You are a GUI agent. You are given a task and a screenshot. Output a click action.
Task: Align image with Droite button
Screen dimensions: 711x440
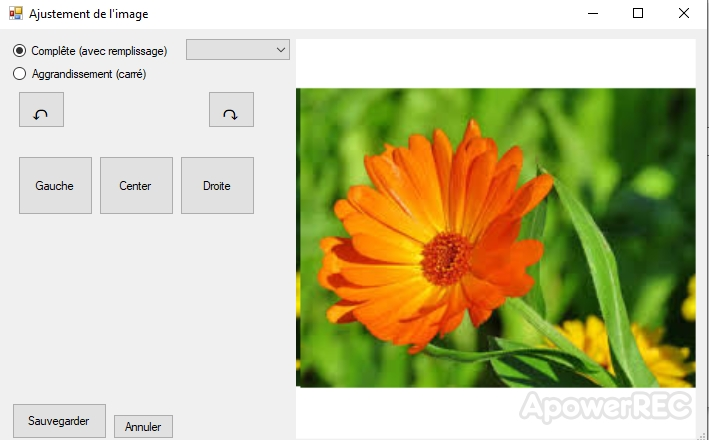point(217,186)
